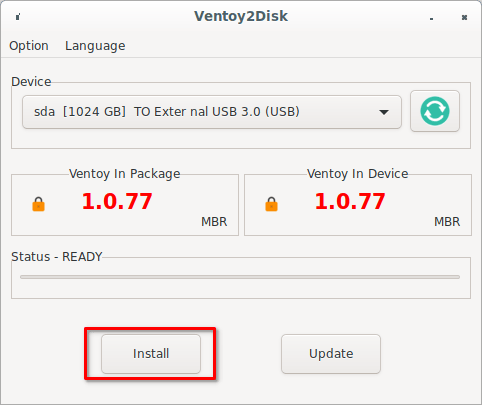This screenshot has height=405, width=482.
Task: Click the Ventoy2Disk title text
Action: [x=241, y=16]
